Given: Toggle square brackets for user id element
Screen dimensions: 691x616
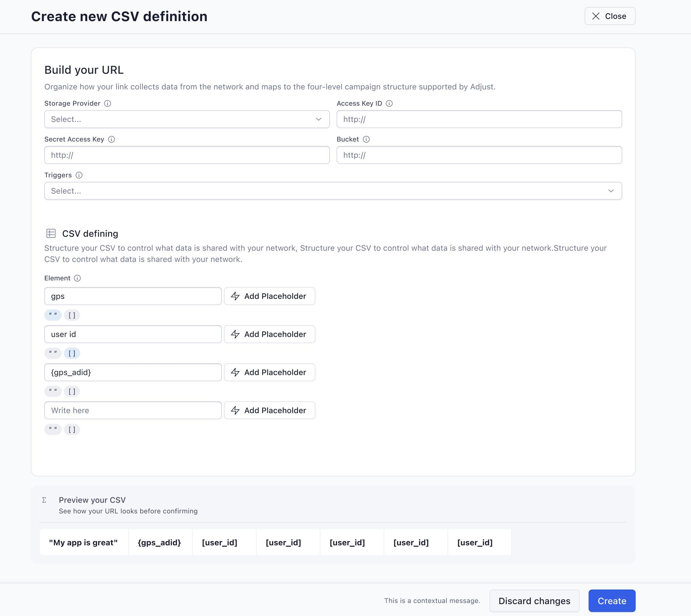Looking at the screenshot, I should (72, 354).
